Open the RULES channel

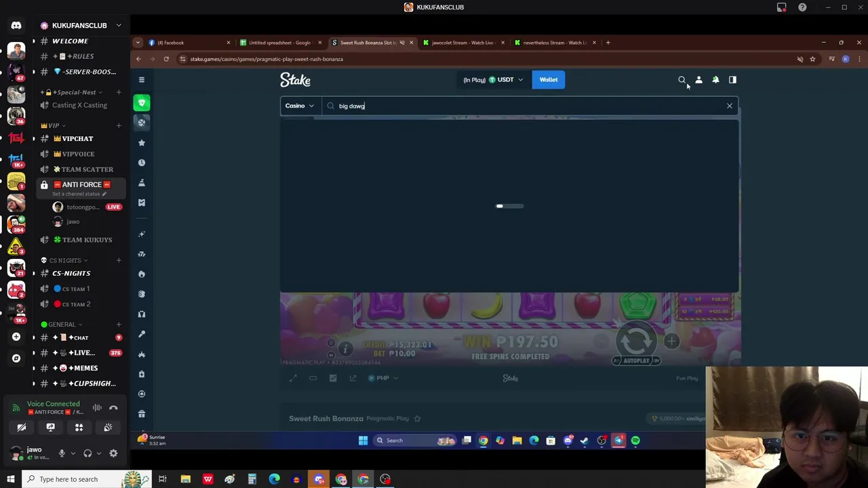80,56
